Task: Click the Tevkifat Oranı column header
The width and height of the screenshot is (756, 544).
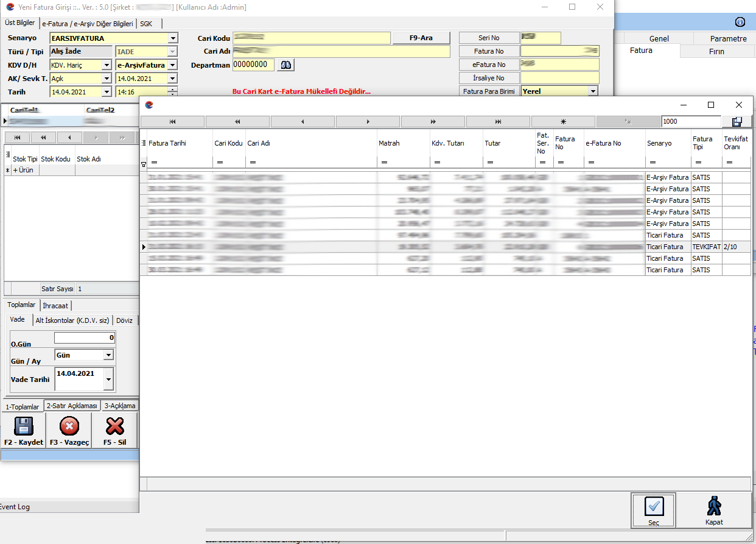Action: tap(736, 143)
